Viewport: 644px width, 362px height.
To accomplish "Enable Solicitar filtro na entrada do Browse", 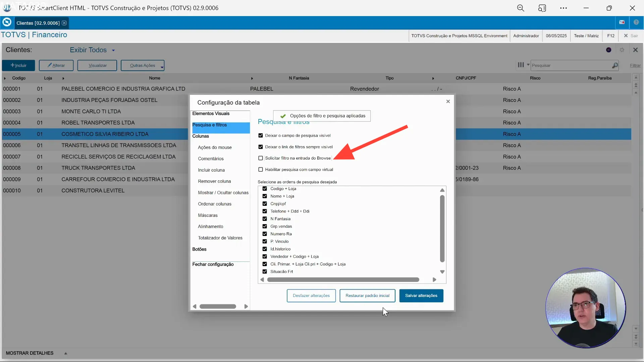I will [x=261, y=158].
